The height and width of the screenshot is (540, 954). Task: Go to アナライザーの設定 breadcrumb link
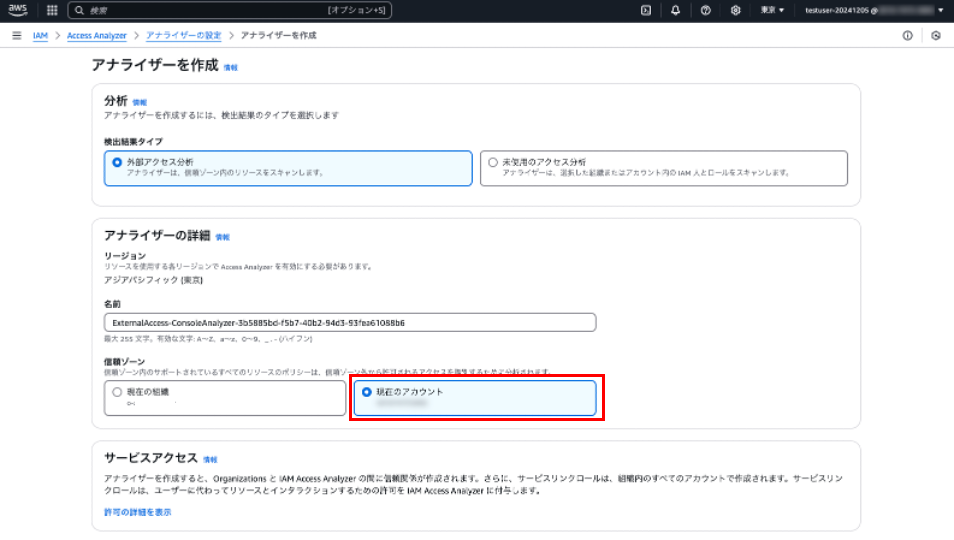pos(184,35)
